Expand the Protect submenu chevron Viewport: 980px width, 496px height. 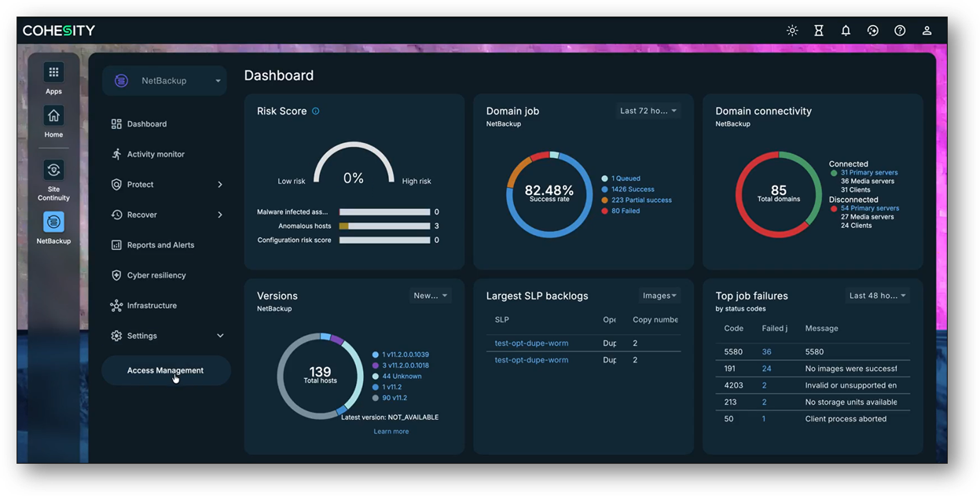coord(220,185)
